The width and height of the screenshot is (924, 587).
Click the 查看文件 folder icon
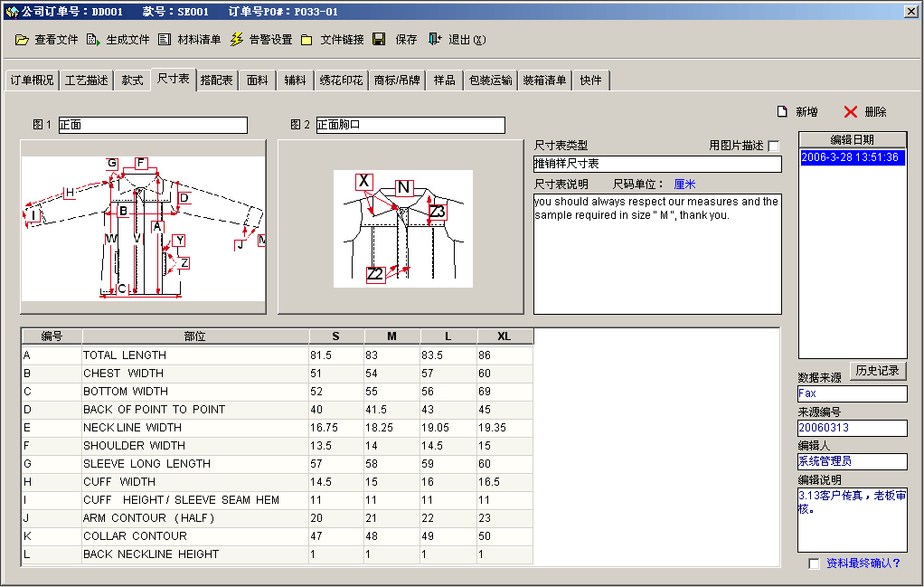click(x=22, y=40)
